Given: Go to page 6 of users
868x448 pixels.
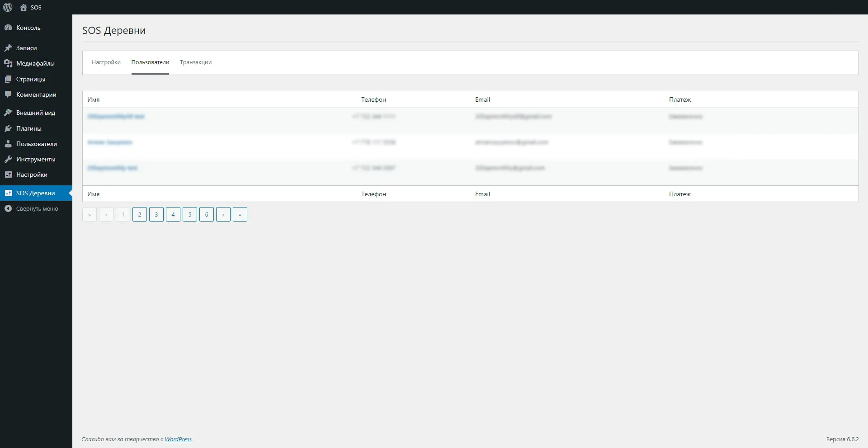Looking at the screenshot, I should click(207, 214).
